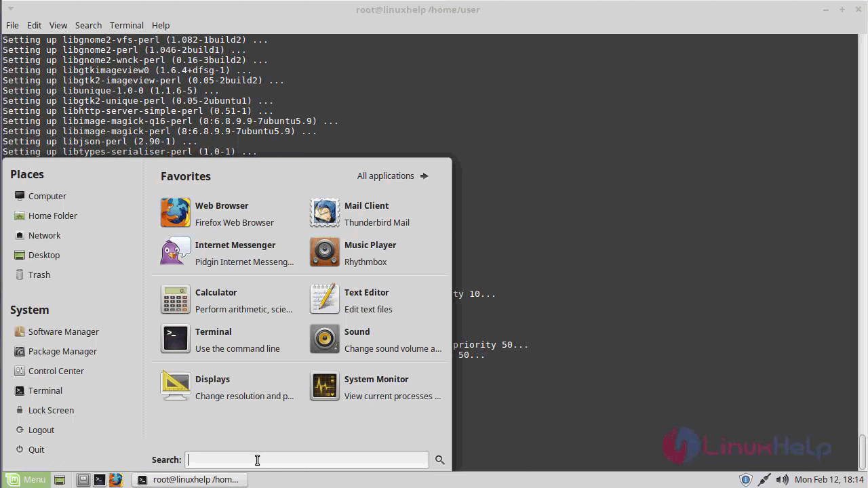Launch the Text Editor favorite icon
The width and height of the screenshot is (868, 488).
click(x=324, y=300)
